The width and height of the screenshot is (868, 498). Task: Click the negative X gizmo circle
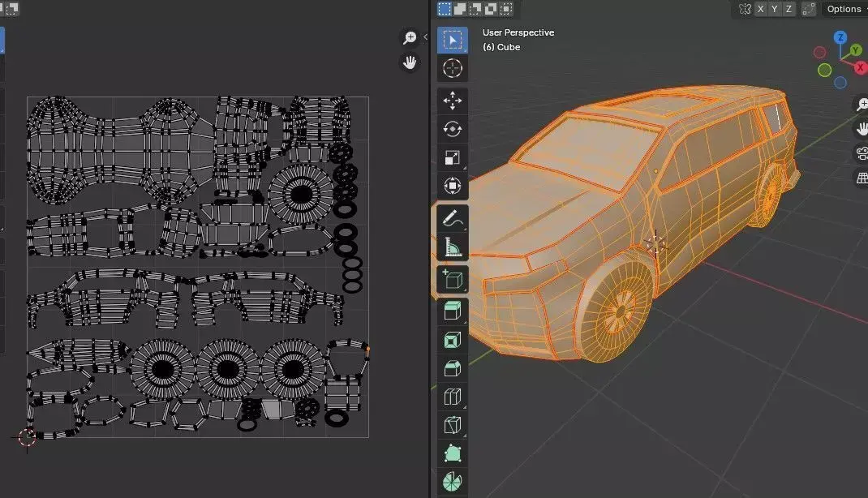tap(819, 53)
